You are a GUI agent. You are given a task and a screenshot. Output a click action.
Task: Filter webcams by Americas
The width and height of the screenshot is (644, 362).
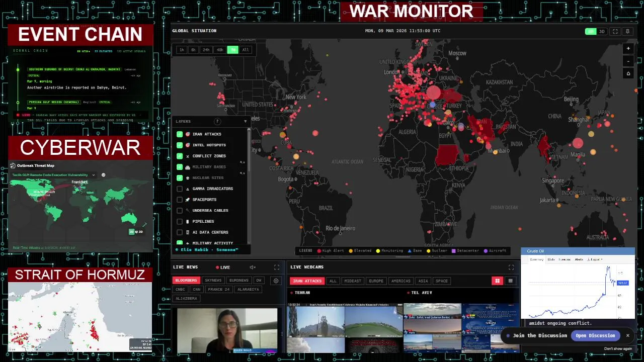[400, 281]
